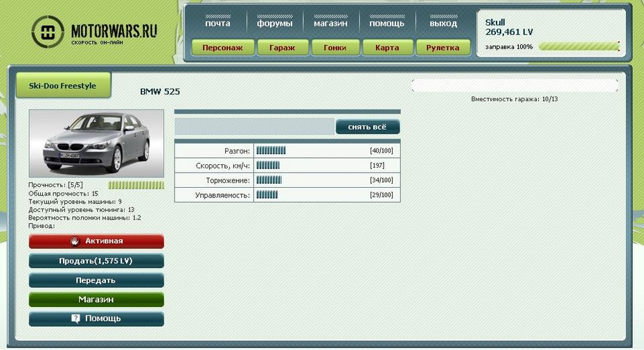This screenshot has width=644, height=350.
Task: Click the [40/100] acceleration value
Action: pos(382,150)
